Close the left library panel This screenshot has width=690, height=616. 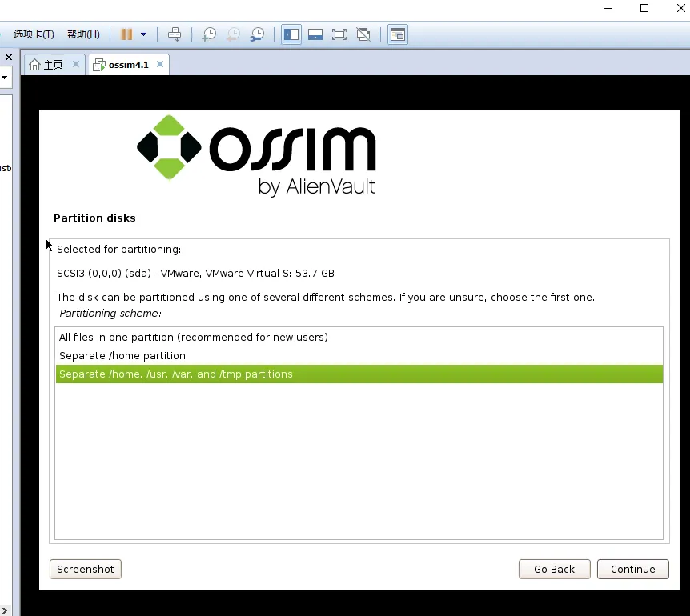(8, 57)
